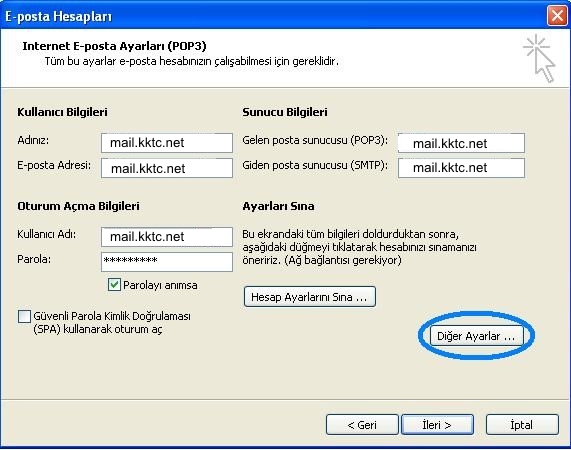
Task: Click the wizard cursor icon in header
Action: [x=540, y=58]
